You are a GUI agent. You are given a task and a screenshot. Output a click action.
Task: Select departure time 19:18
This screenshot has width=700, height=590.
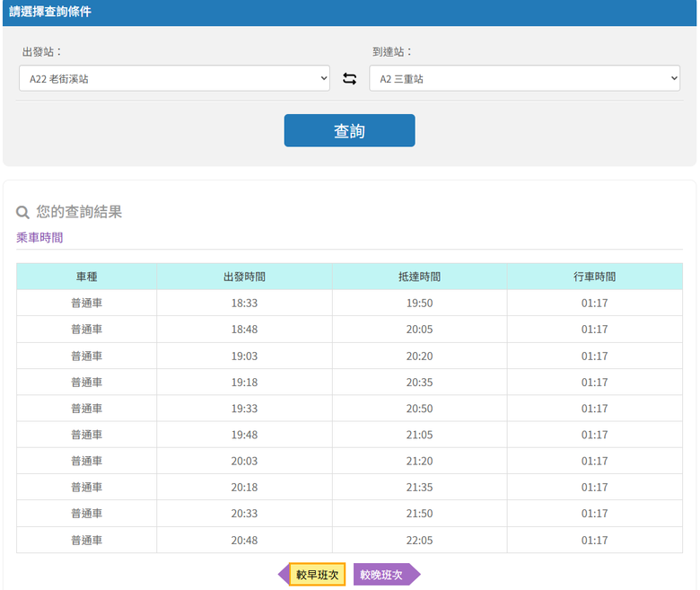pyautogui.click(x=244, y=383)
